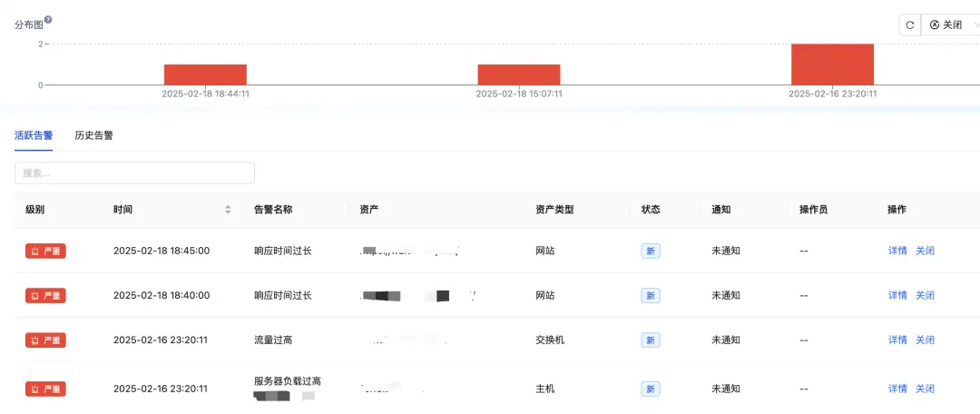Click the red bar at 2025-02-18 15:07:11
This screenshot has height=414, width=980.
pyautogui.click(x=519, y=74)
